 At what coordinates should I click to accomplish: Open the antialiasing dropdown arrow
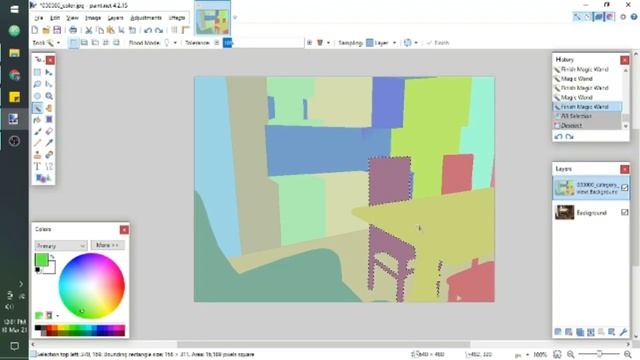pos(416,42)
